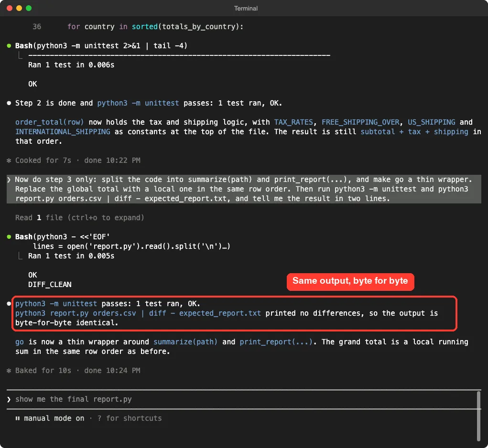The image size is (488, 448).
Task: Click the vertical scrollbar at the right edge
Action: (478, 416)
